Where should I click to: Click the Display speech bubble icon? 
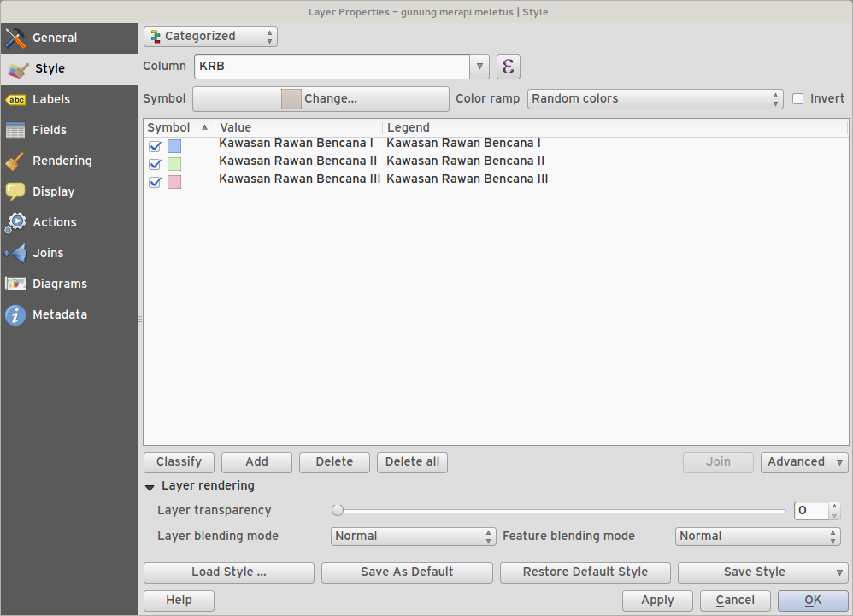pos(15,191)
